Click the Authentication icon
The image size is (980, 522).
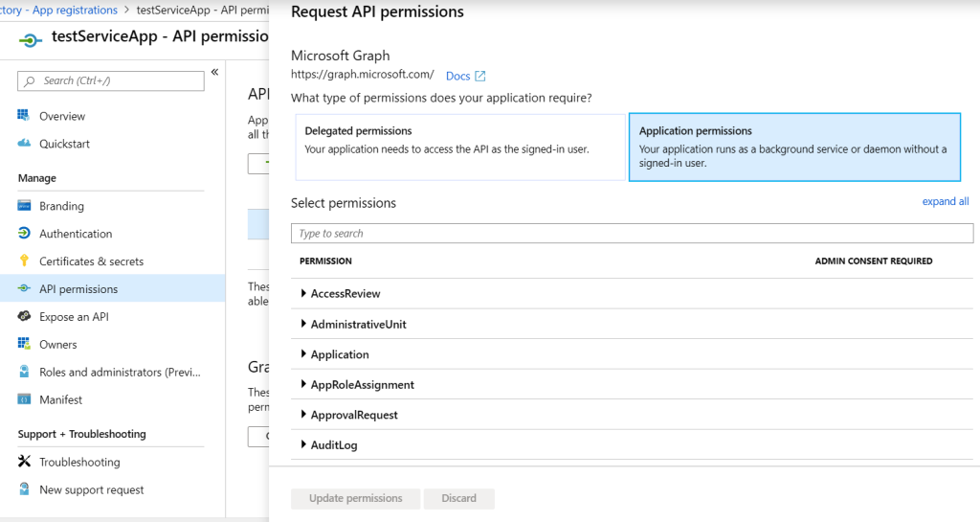pyautogui.click(x=24, y=234)
